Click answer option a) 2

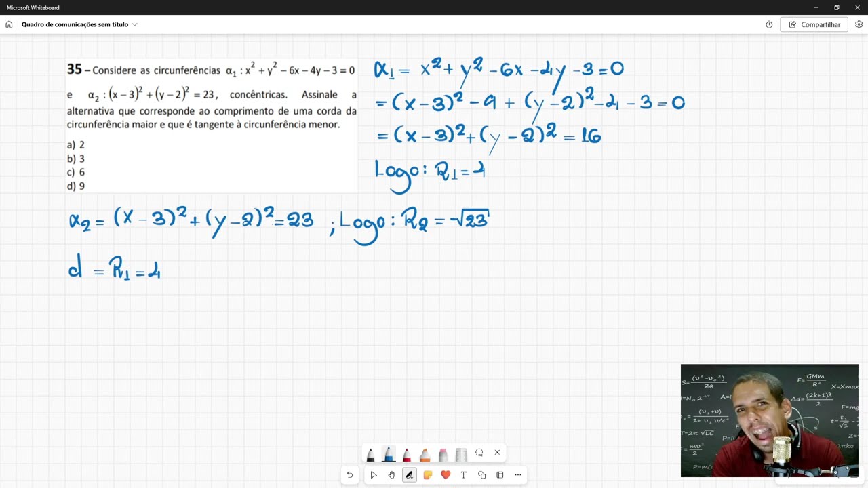pyautogui.click(x=76, y=145)
